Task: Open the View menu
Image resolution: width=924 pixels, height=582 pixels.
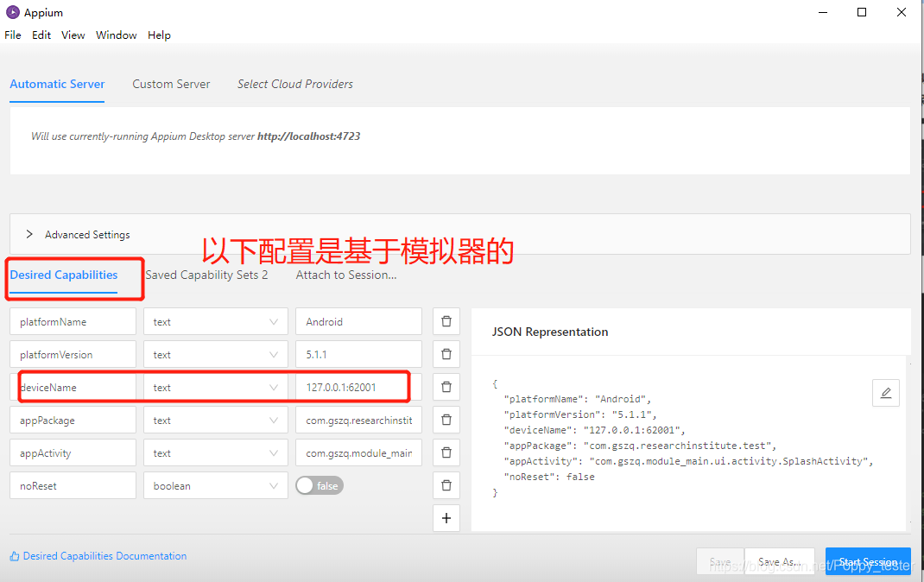Action: [73, 35]
